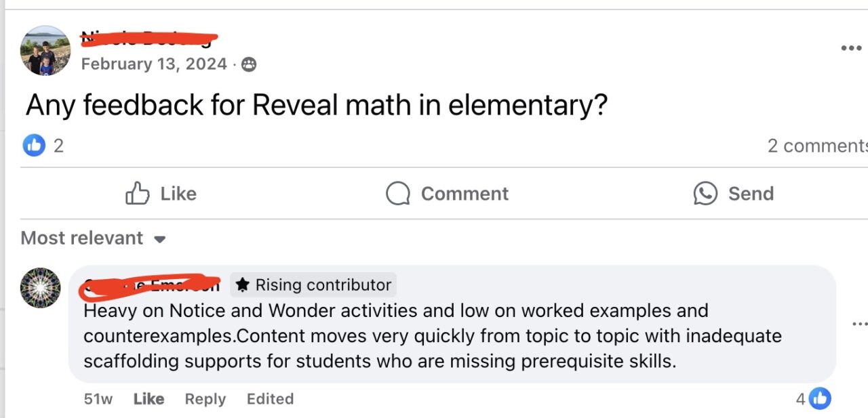Click the 51w comment timestamp
Viewport: 868px width, 418px height.
[x=98, y=399]
